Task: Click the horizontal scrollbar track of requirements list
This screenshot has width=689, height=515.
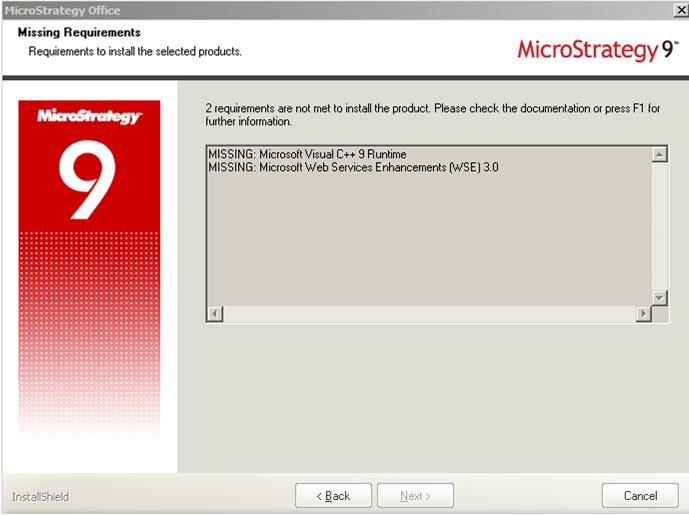Action: tap(428, 314)
